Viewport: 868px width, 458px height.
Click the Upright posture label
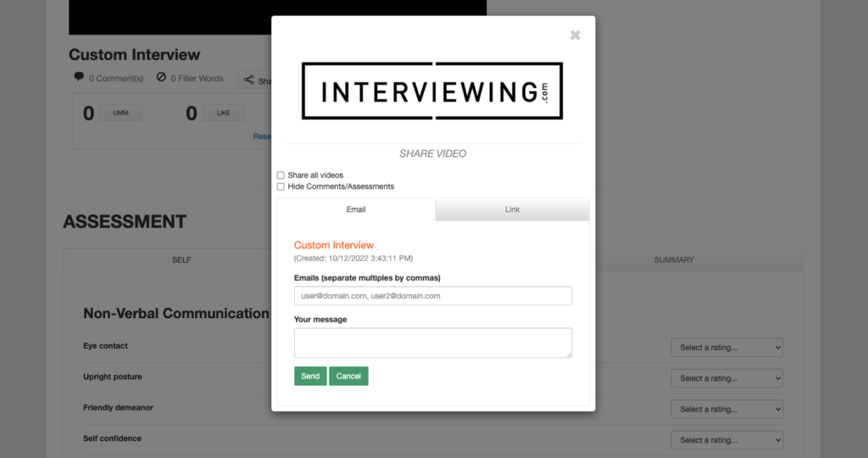pos(113,377)
